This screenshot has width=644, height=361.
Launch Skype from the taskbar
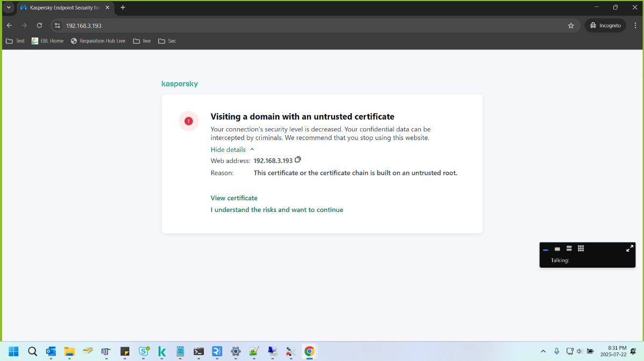click(144, 352)
